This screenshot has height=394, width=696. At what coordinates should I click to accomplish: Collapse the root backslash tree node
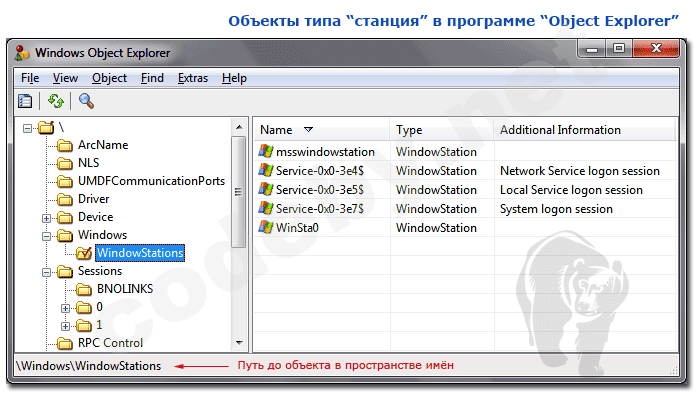click(28, 128)
